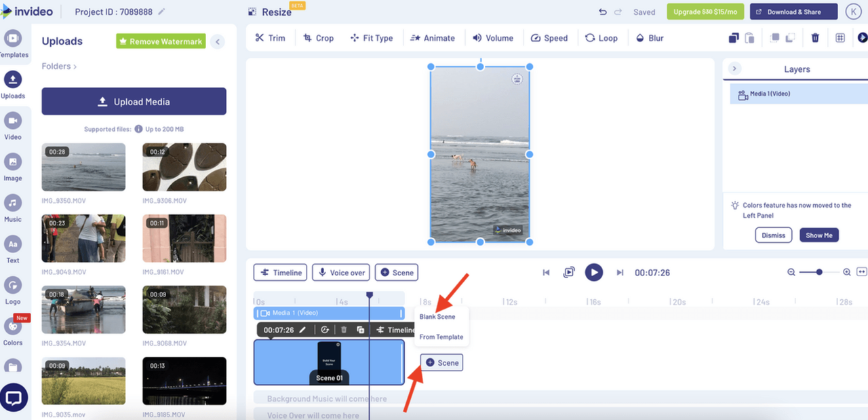Click the copy layer icon in toolbar
Image resolution: width=868 pixels, height=420 pixels.
tap(733, 38)
